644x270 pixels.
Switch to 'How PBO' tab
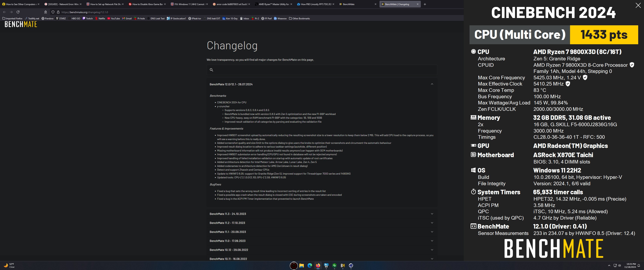click(315, 4)
